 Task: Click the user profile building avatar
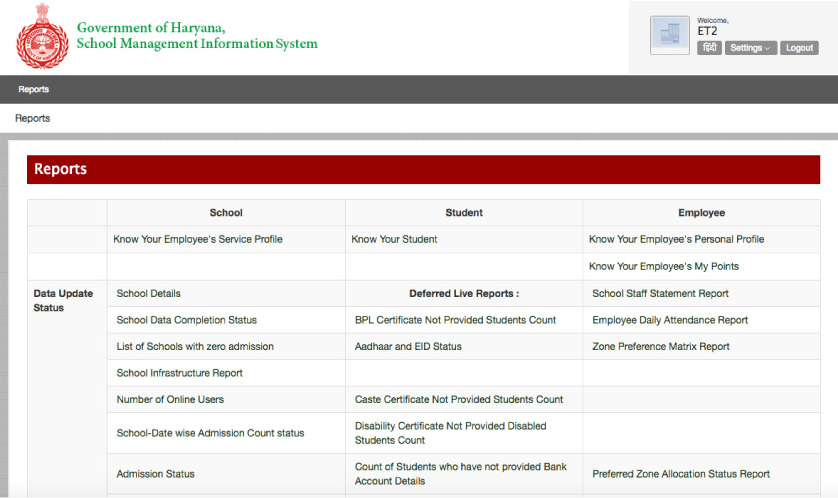670,35
